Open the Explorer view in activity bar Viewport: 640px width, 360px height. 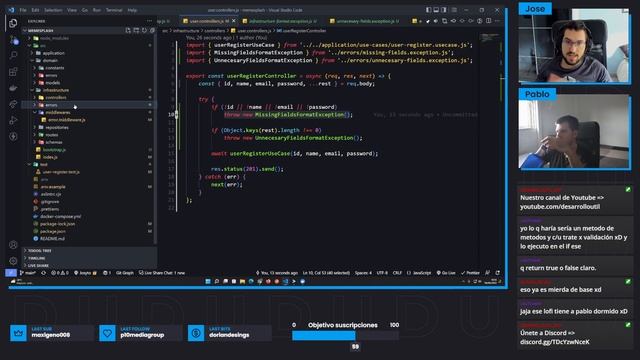[x=13, y=23]
